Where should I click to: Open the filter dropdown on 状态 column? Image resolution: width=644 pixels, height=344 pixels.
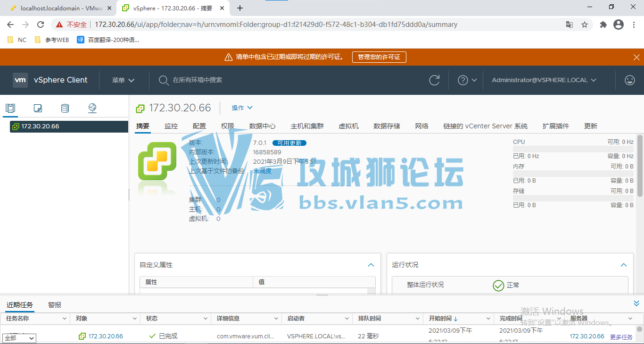point(206,318)
